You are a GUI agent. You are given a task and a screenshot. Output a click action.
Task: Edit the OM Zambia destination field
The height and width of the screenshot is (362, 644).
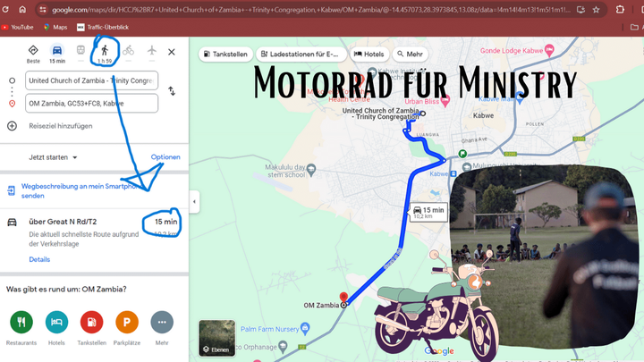pos(91,103)
